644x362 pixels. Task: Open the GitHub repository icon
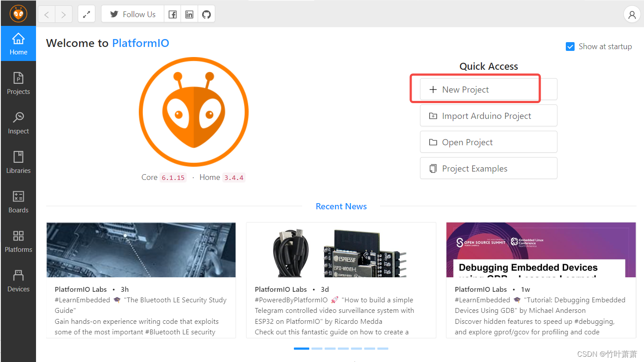pos(206,14)
